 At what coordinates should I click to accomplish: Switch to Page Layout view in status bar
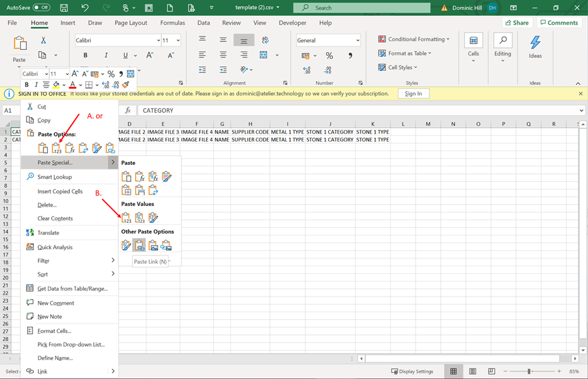point(473,371)
